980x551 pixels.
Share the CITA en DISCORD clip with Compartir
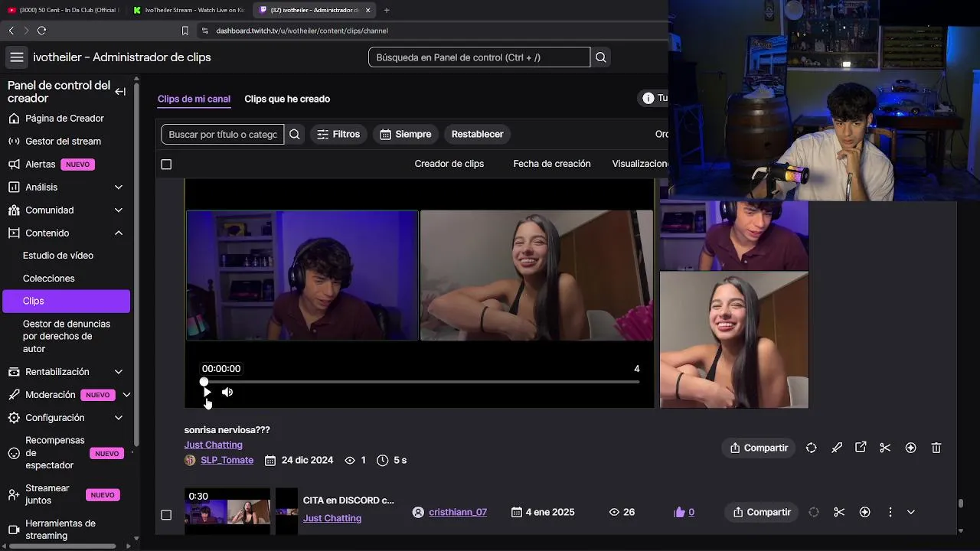(762, 512)
